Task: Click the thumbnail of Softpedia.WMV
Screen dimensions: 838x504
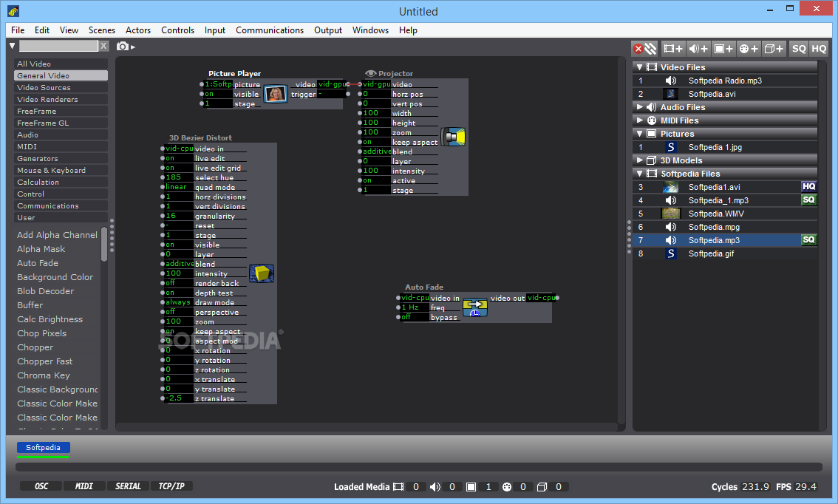Action: [671, 214]
